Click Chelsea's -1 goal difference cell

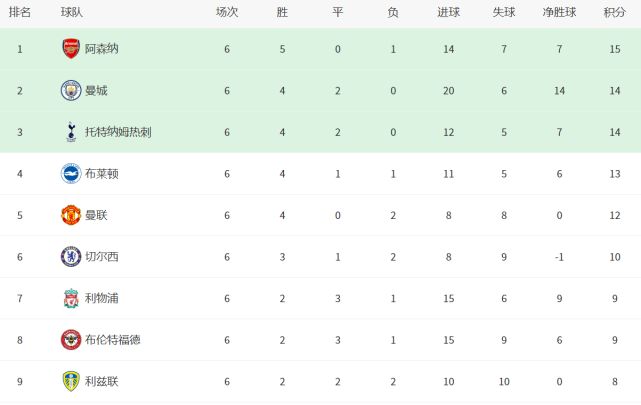coord(559,257)
